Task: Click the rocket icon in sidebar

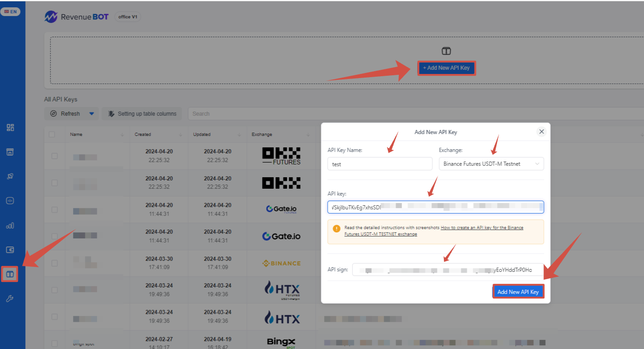Action: 10,176
